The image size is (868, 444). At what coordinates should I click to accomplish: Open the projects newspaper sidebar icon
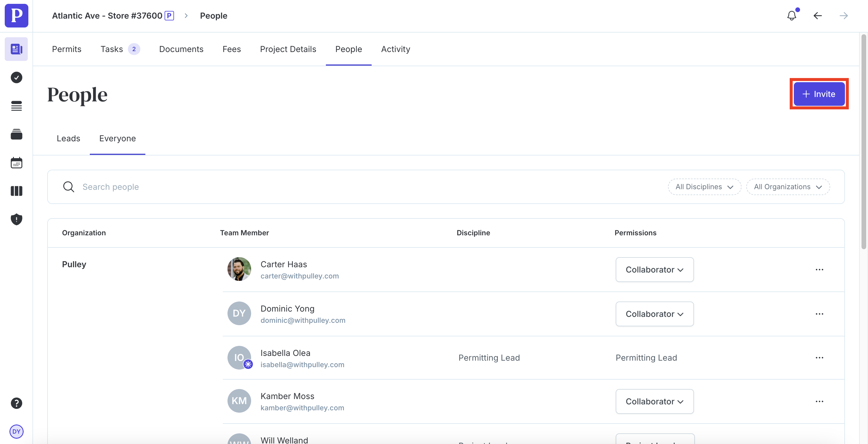(16, 49)
